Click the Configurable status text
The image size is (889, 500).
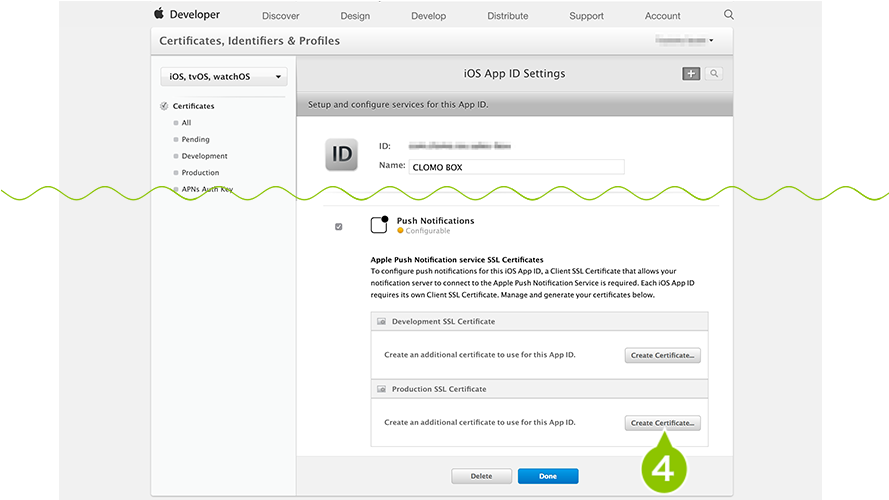click(x=427, y=231)
